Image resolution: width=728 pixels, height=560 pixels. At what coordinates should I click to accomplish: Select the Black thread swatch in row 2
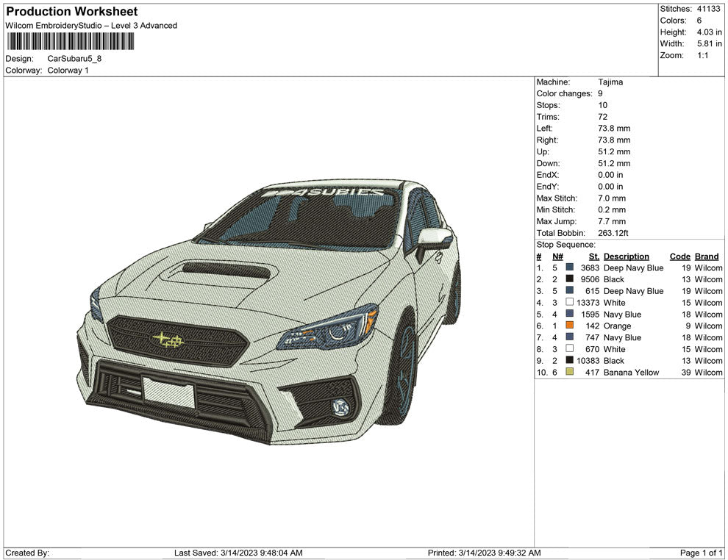(568, 279)
